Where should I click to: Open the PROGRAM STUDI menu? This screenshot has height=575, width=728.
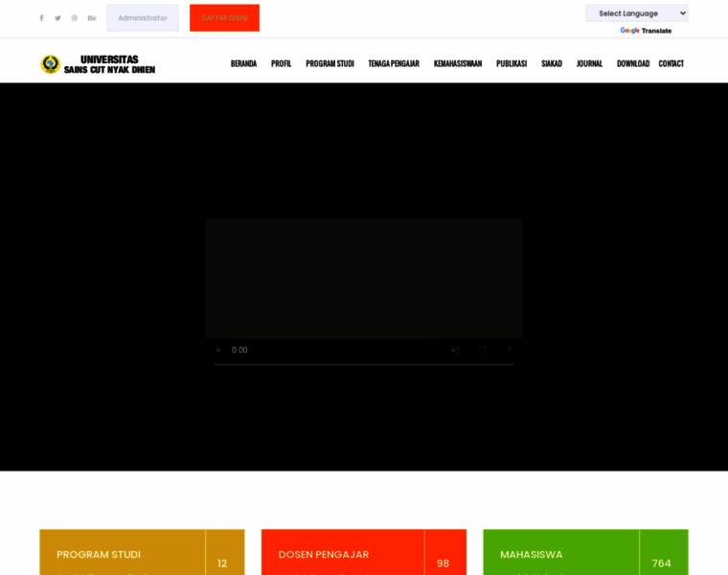330,63
